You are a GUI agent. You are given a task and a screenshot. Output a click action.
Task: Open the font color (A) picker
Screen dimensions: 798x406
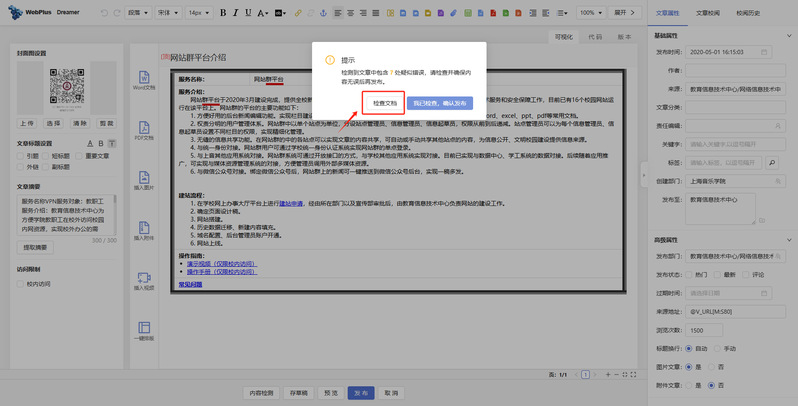click(262, 13)
